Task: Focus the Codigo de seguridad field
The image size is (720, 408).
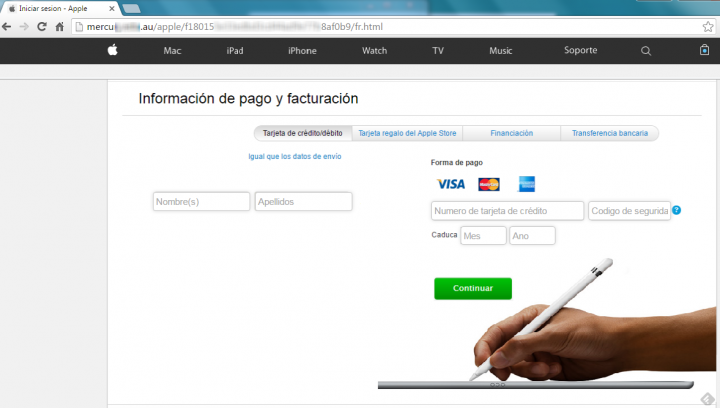Action: 630,211
